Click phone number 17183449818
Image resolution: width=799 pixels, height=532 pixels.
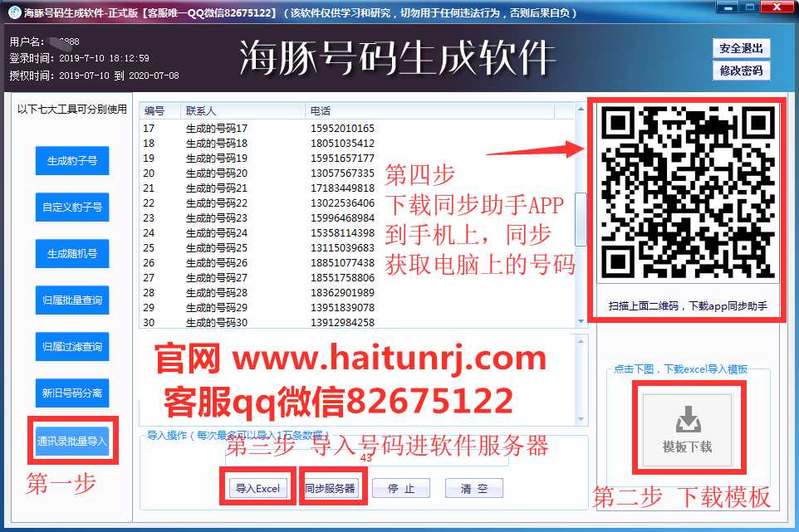click(342, 188)
